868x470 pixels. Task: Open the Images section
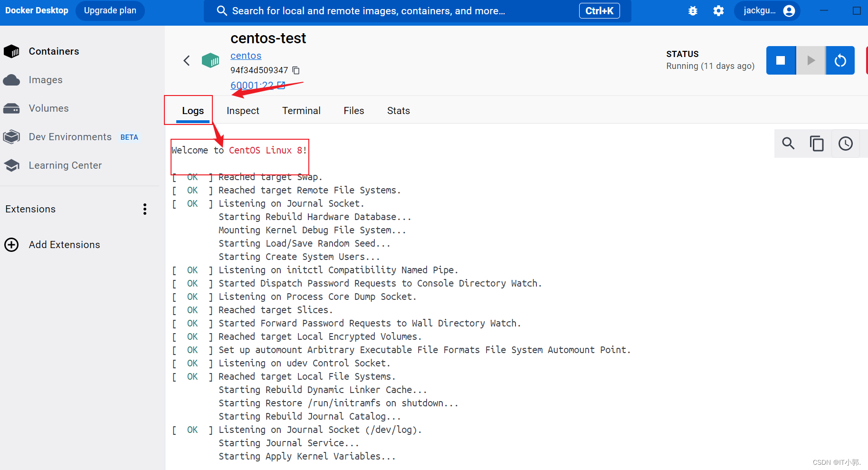(x=45, y=80)
